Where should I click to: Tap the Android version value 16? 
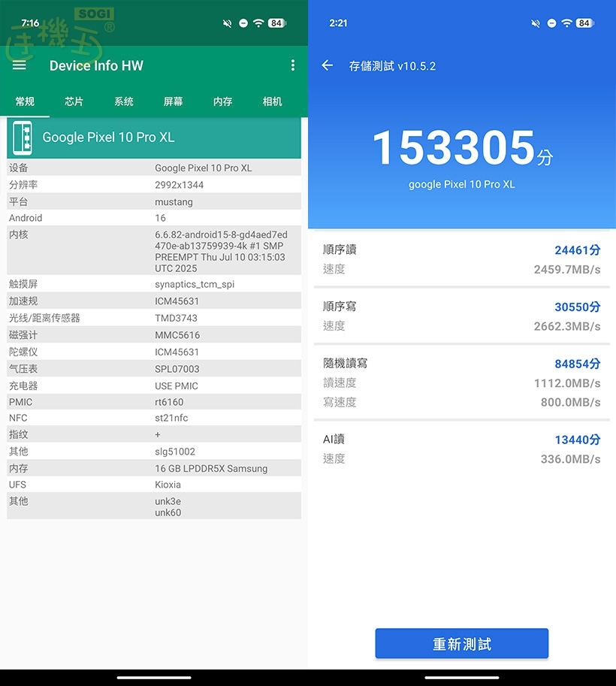(160, 218)
